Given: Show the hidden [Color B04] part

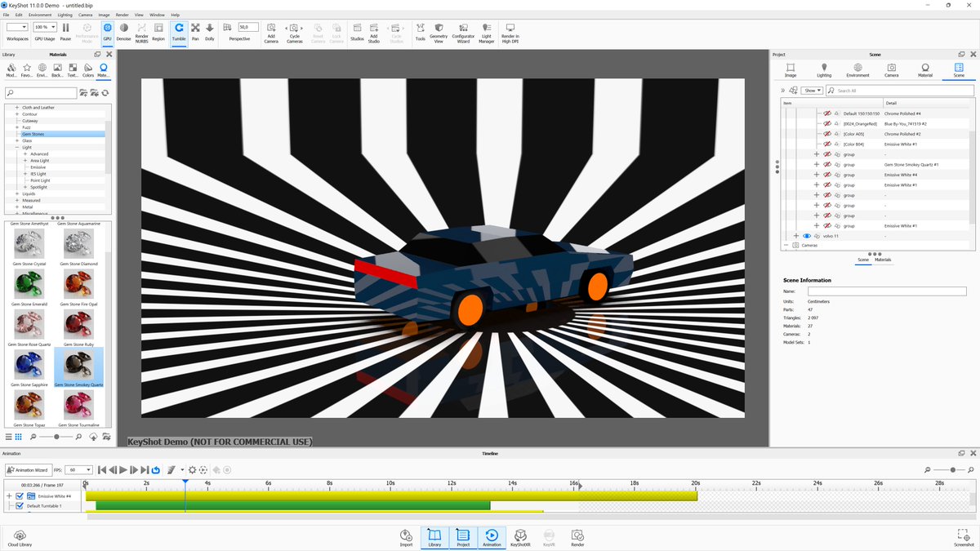Looking at the screenshot, I should coord(826,144).
